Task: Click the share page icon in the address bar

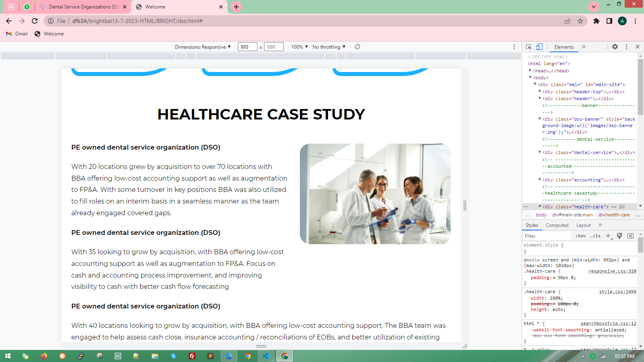Action: point(568,21)
